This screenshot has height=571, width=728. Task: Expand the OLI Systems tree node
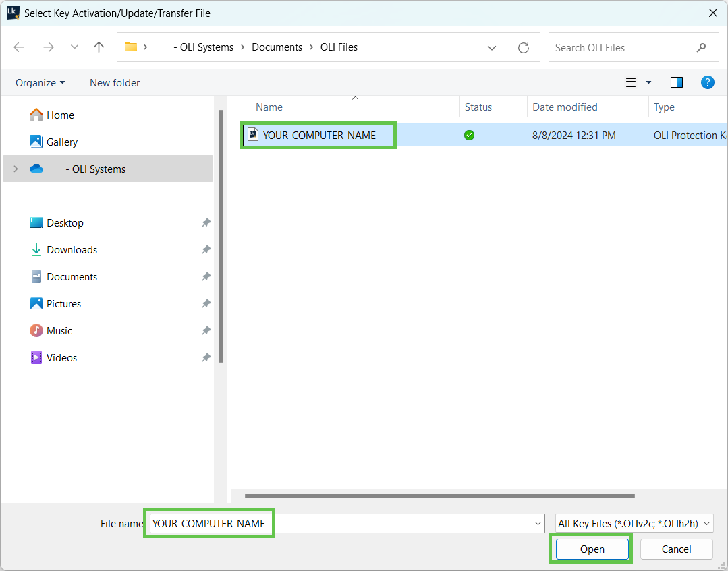(x=16, y=169)
